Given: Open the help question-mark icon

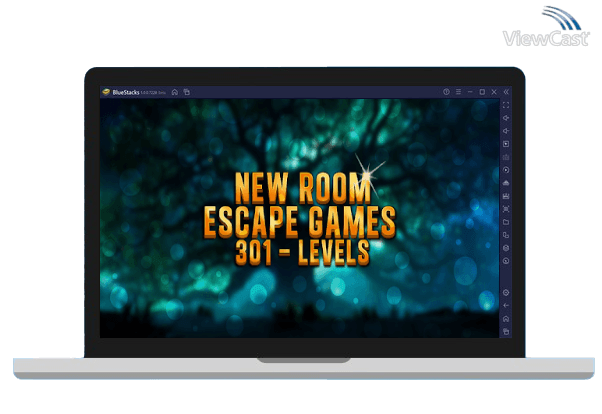Looking at the screenshot, I should [446, 92].
